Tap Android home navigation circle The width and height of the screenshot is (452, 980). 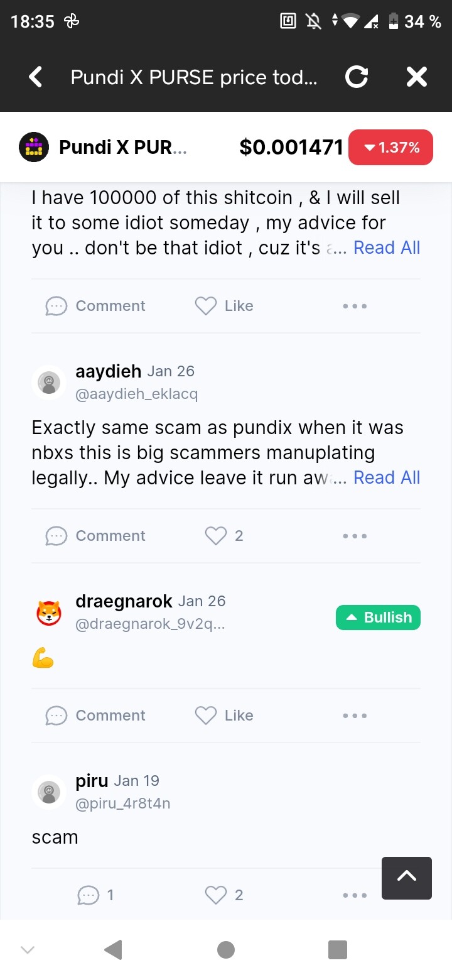[x=226, y=950]
